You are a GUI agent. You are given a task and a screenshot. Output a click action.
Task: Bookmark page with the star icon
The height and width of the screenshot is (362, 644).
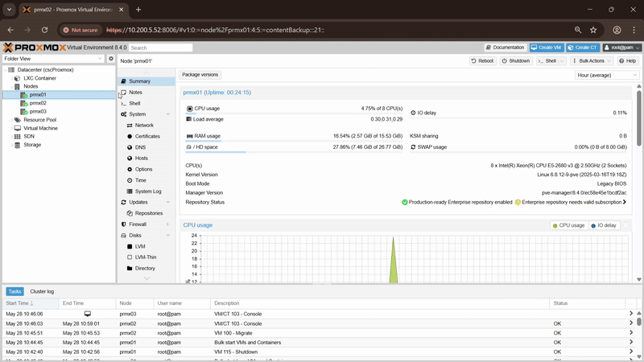[x=593, y=30]
